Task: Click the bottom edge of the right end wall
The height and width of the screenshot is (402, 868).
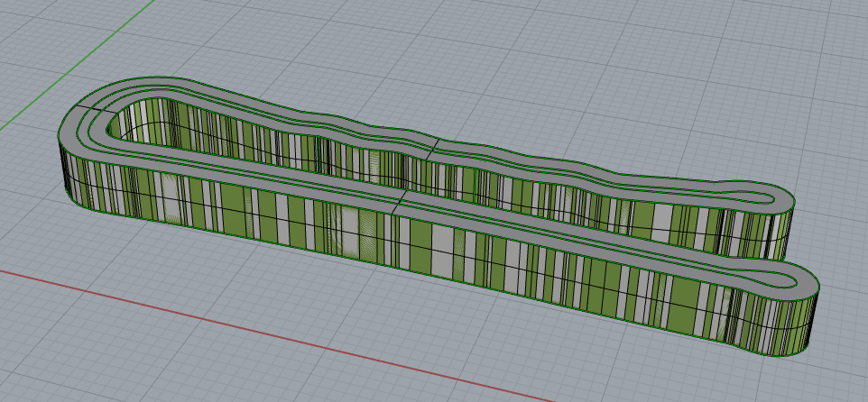Action: point(794,355)
